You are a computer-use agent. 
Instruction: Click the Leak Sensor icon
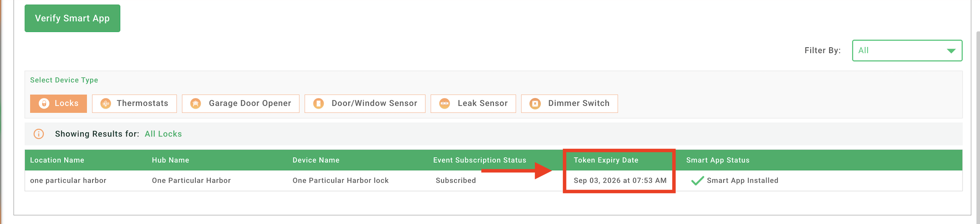point(445,104)
